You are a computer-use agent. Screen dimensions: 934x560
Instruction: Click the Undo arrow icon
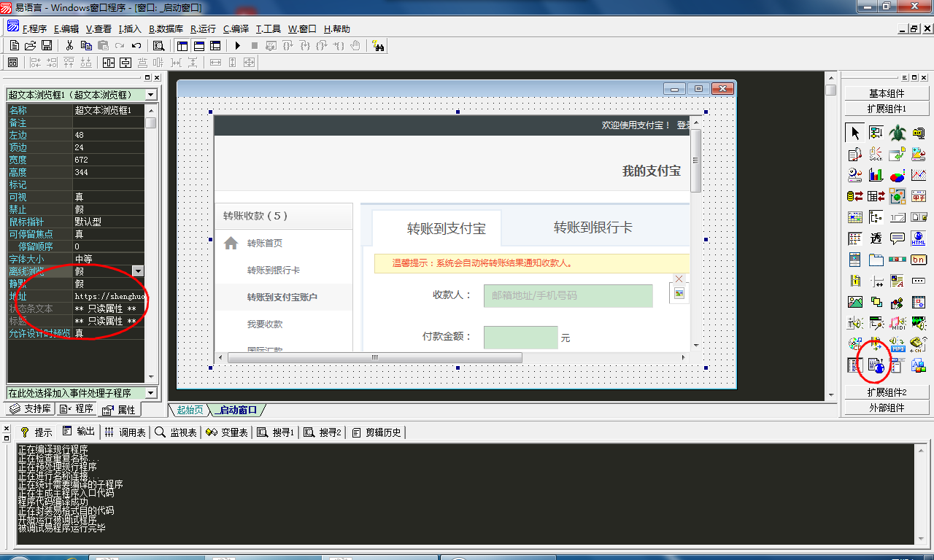tap(136, 45)
